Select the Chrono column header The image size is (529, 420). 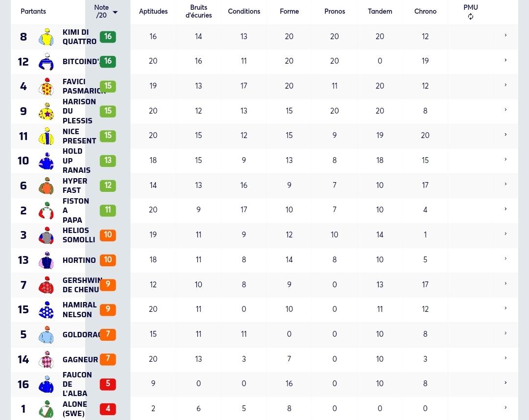pos(425,11)
